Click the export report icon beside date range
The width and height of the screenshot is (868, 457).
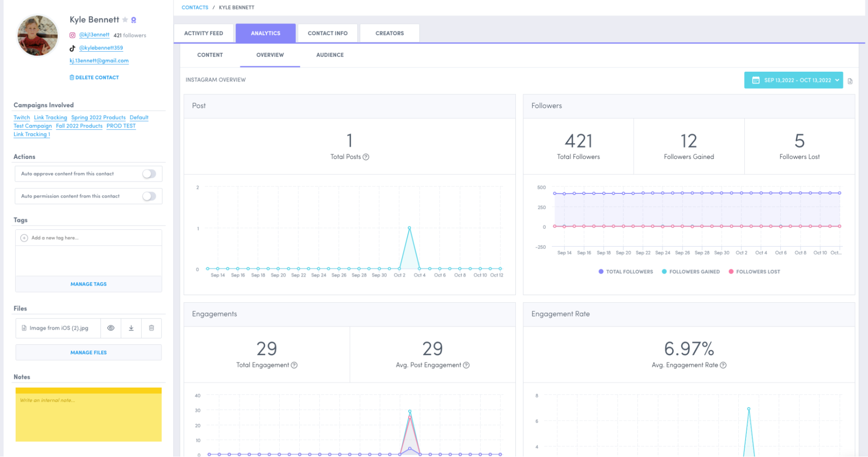850,81
